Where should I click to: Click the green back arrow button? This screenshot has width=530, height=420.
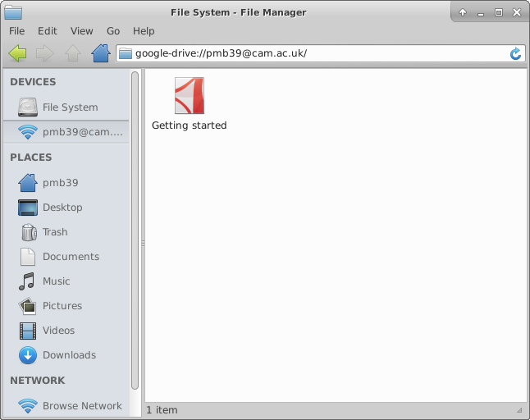pos(17,53)
